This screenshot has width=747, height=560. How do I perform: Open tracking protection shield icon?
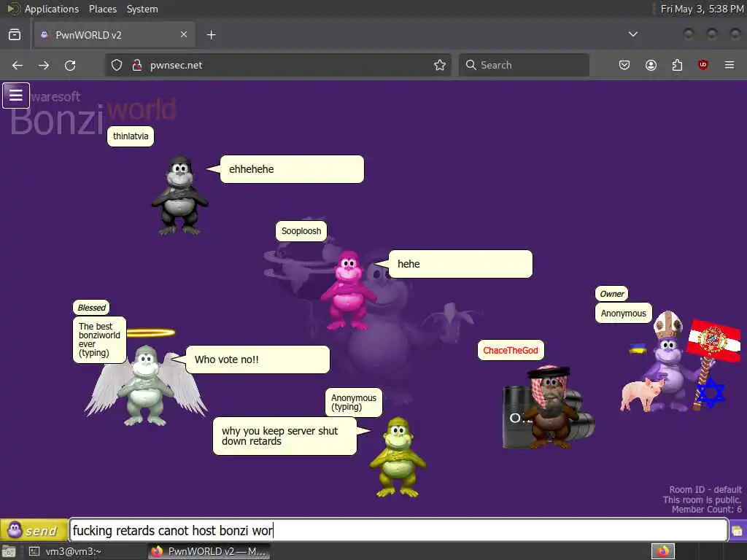[x=117, y=65]
